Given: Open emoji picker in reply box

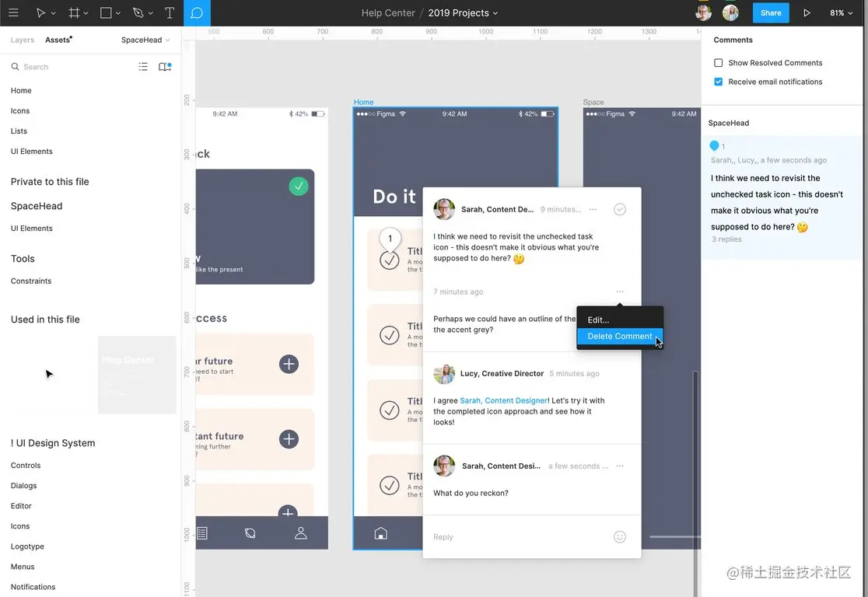Looking at the screenshot, I should 619,536.
